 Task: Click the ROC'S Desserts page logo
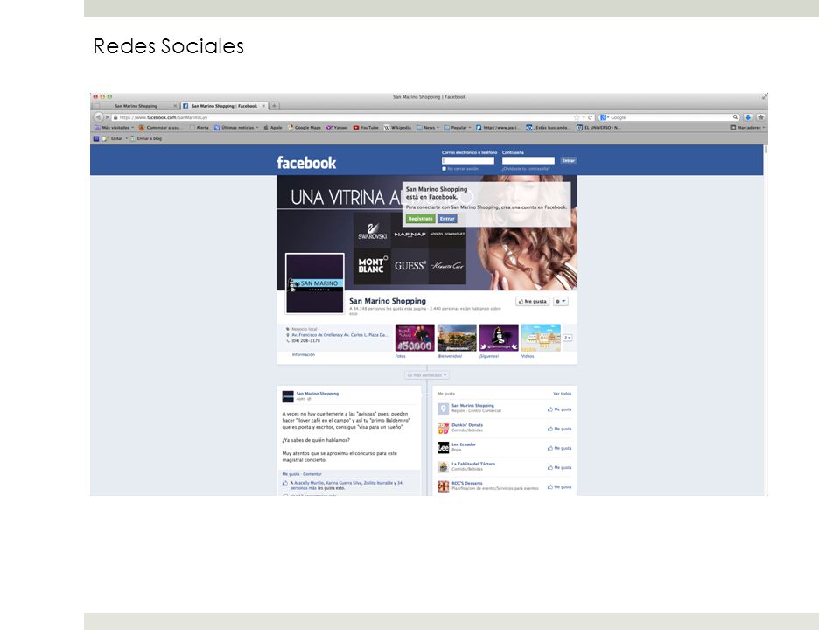tap(443, 486)
